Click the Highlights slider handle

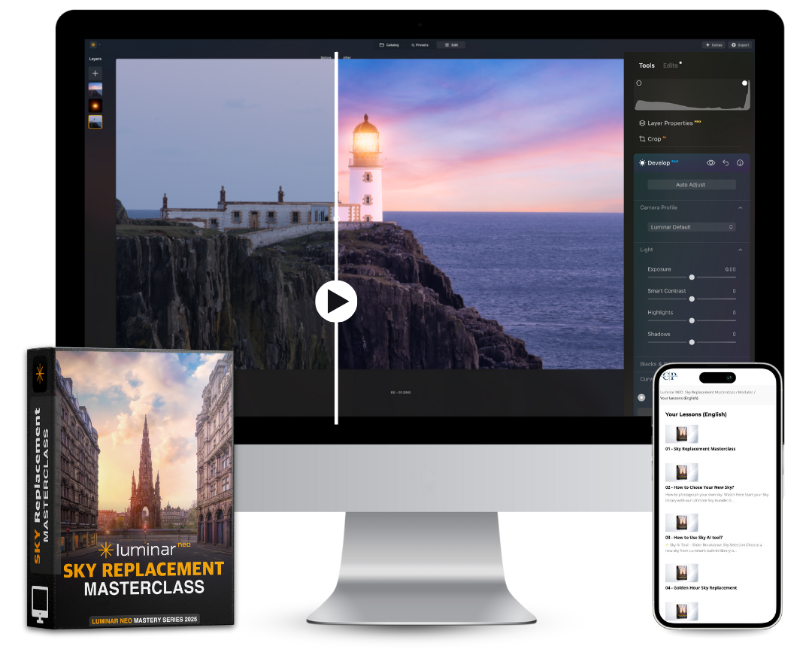point(692,320)
